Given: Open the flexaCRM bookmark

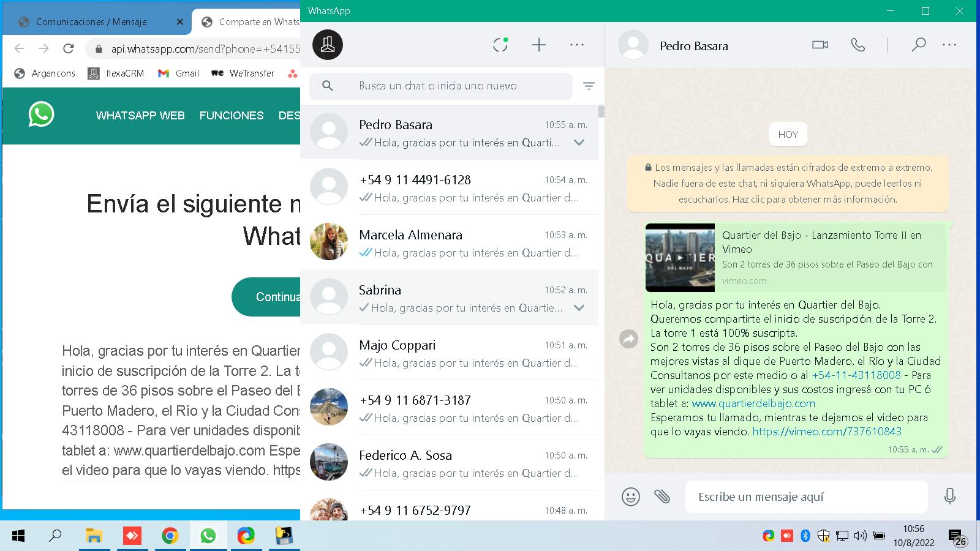Looking at the screenshot, I should tap(116, 73).
